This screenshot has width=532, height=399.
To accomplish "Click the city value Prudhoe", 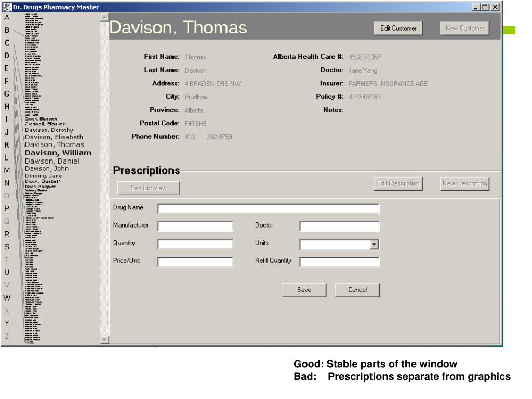I will point(196,97).
